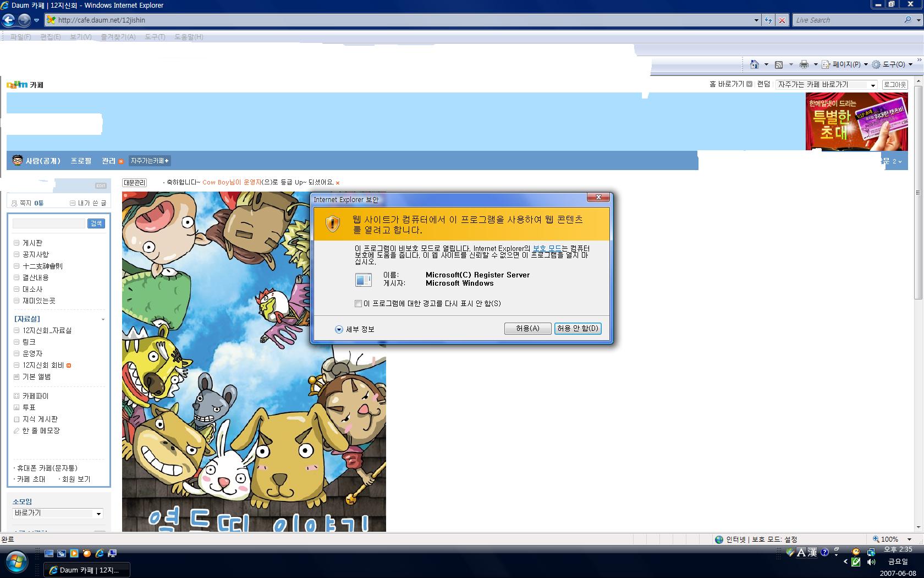
Task: Open Live Search provider dropdown arrow
Action: pos(919,20)
